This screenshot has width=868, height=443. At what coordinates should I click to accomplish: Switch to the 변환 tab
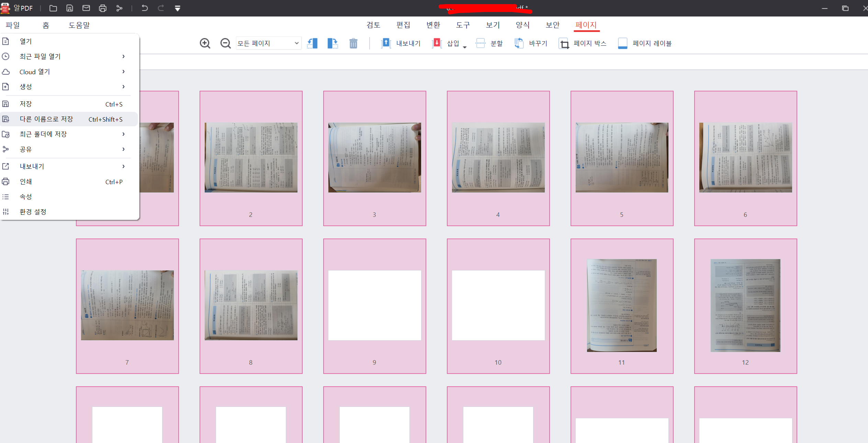pos(433,25)
